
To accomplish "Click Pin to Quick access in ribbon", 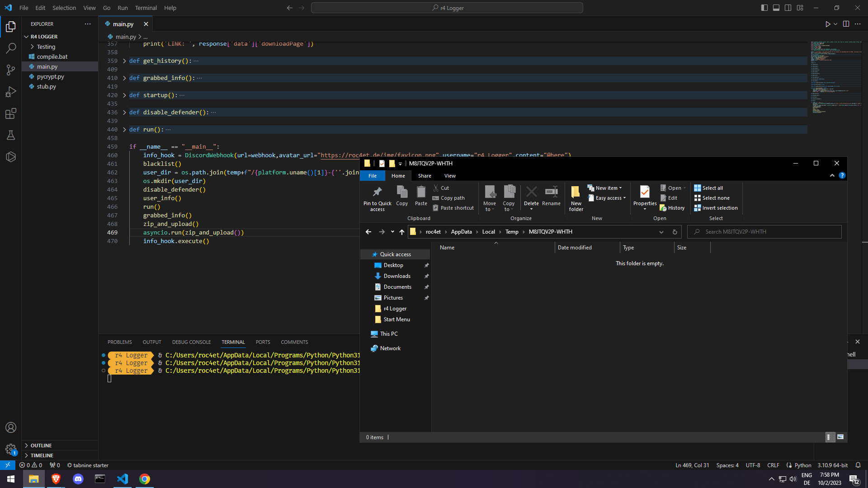I will pos(377,198).
